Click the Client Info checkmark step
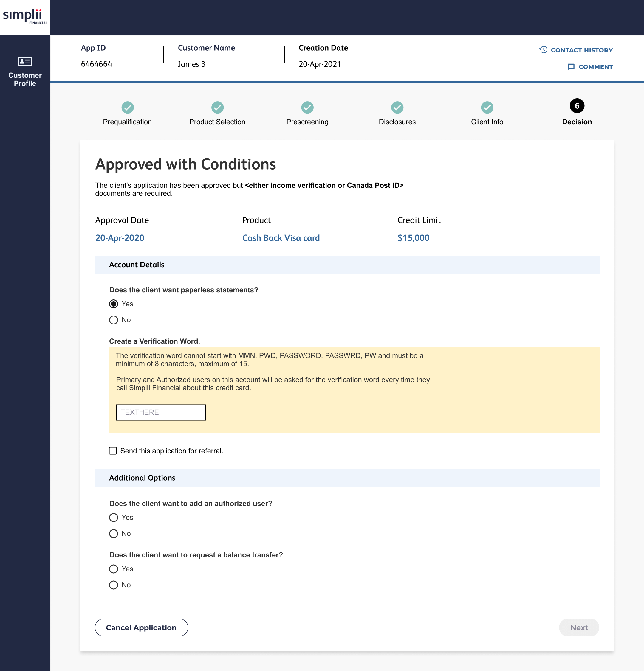 [x=487, y=108]
